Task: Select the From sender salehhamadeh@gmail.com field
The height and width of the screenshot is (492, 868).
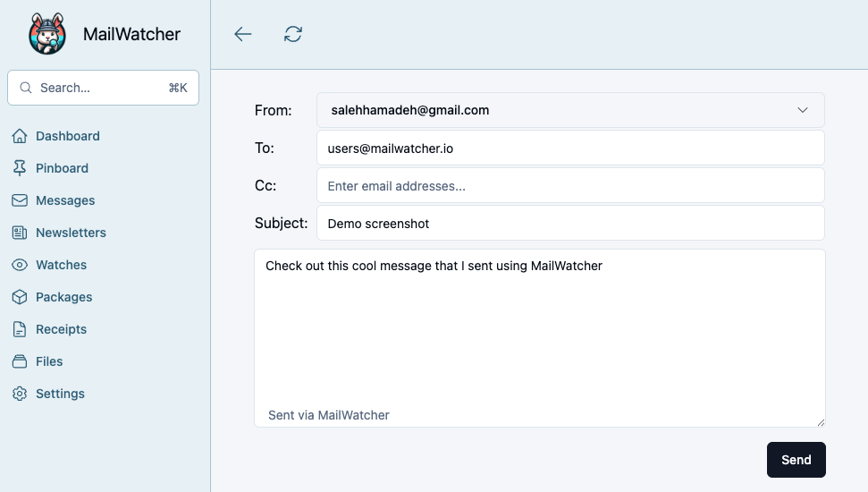Action: point(570,110)
